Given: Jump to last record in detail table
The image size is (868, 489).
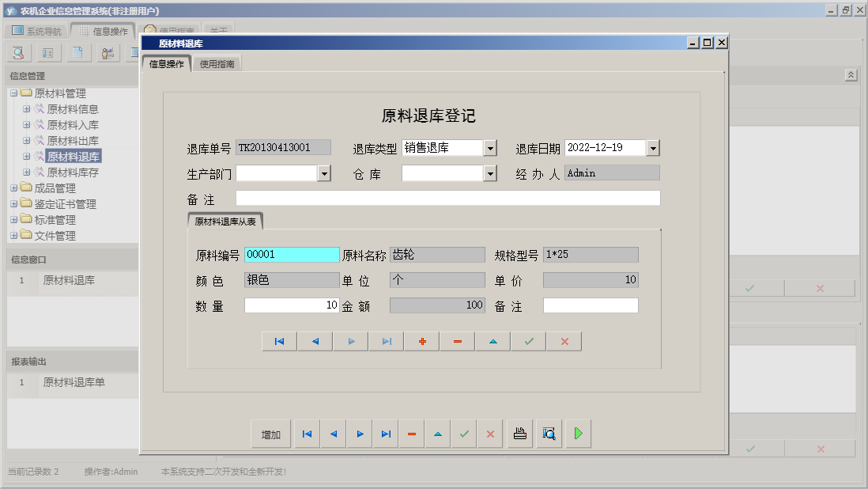Looking at the screenshot, I should [x=385, y=341].
